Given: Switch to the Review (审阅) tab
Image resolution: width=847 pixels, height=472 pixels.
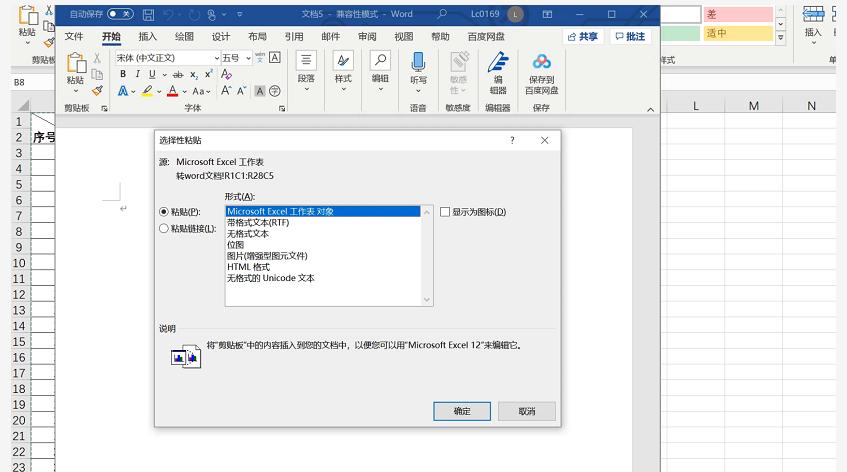Looking at the screenshot, I should tap(367, 36).
